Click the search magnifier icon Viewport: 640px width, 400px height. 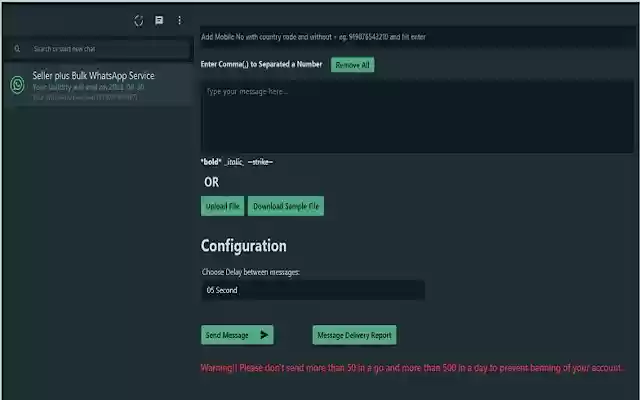(17, 49)
